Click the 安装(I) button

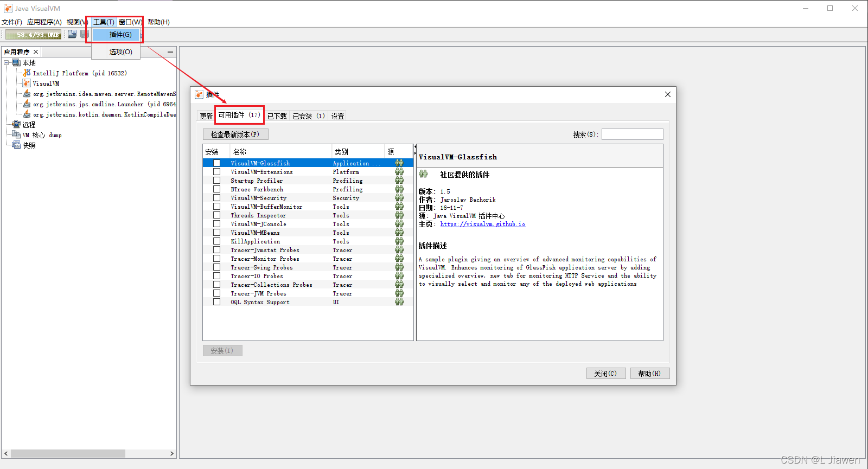point(222,350)
